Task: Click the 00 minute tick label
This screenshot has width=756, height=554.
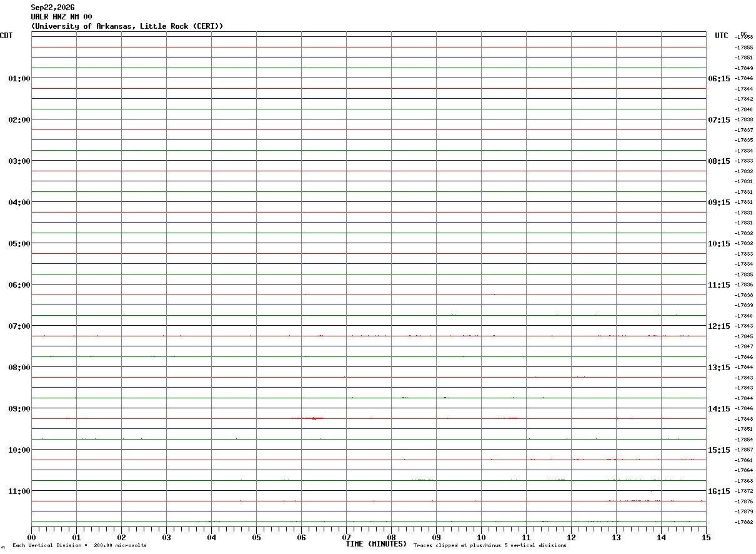Action: pyautogui.click(x=31, y=537)
